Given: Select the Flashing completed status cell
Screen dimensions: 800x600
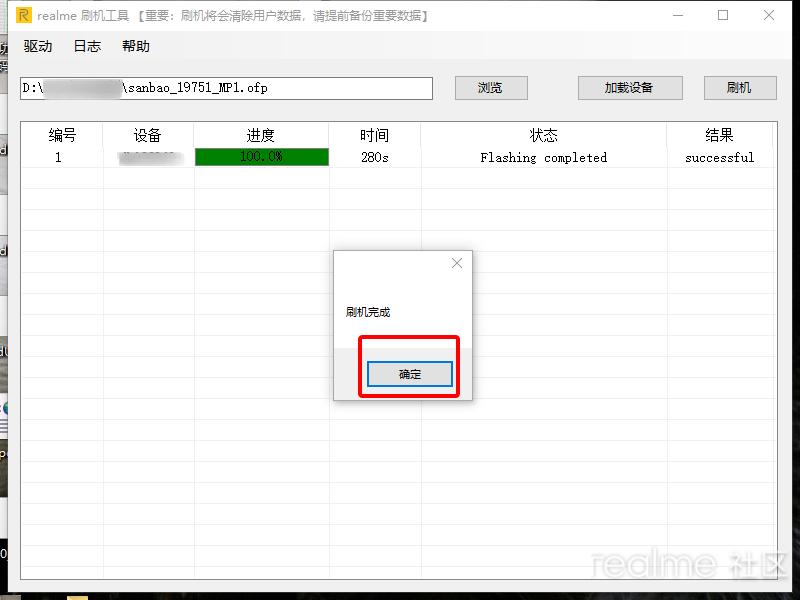Looking at the screenshot, I should [x=544, y=157].
